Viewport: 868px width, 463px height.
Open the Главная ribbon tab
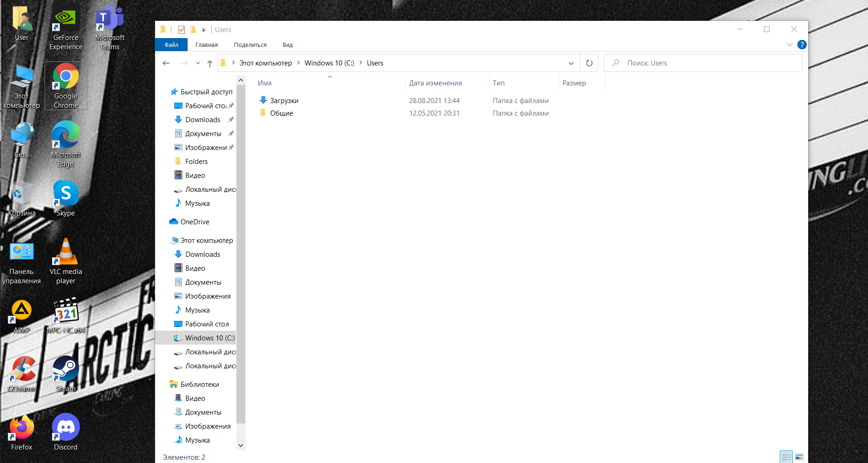(207, 45)
